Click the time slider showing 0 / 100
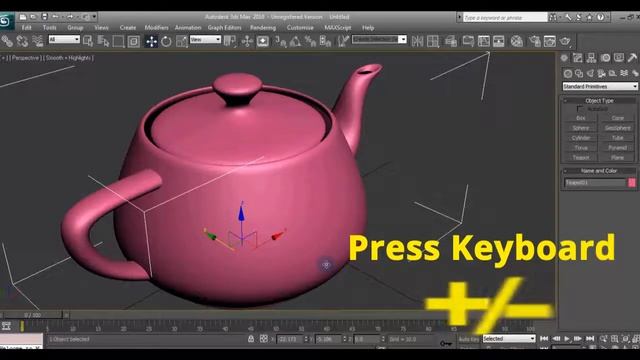Screen dimensions: 640x360 (32, 315)
